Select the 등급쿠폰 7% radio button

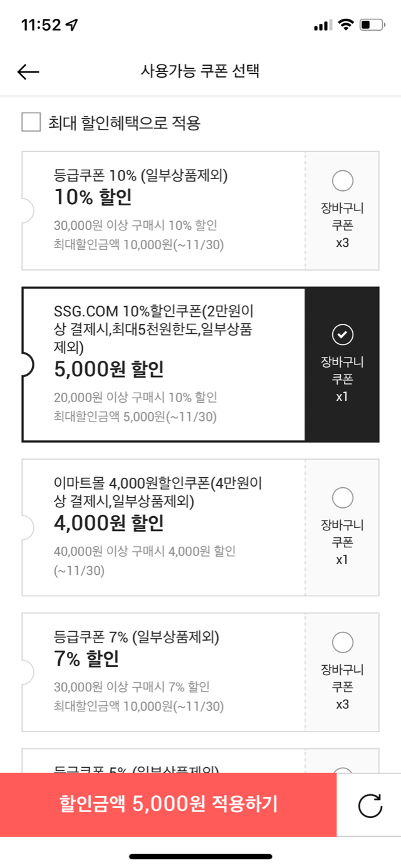(x=343, y=643)
